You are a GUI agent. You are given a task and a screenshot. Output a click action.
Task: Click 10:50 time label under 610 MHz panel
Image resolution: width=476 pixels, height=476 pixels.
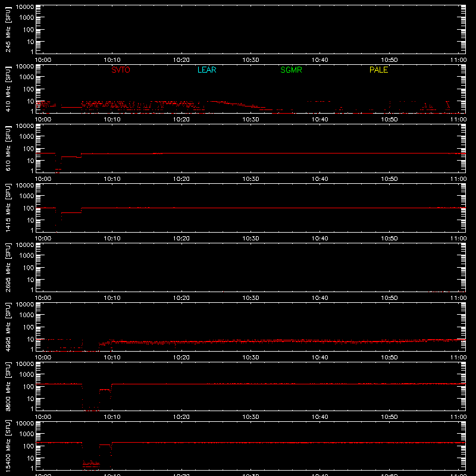coord(389,179)
